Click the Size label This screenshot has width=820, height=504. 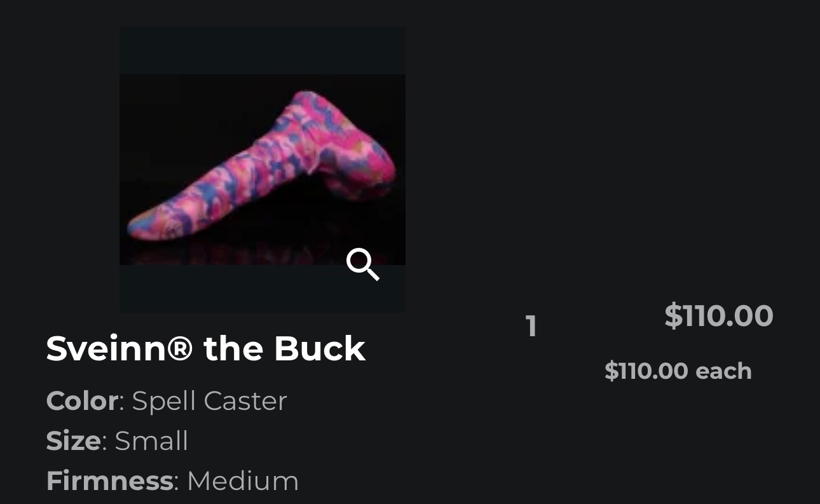[x=73, y=441]
